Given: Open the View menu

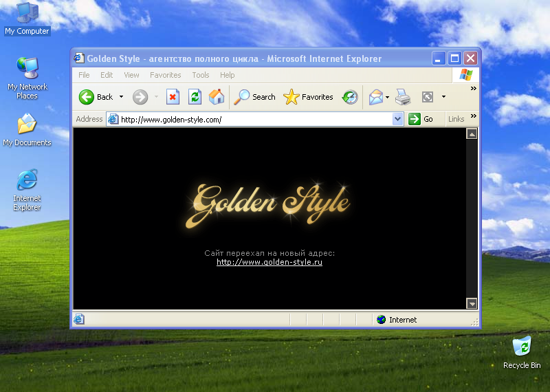Looking at the screenshot, I should coord(131,75).
